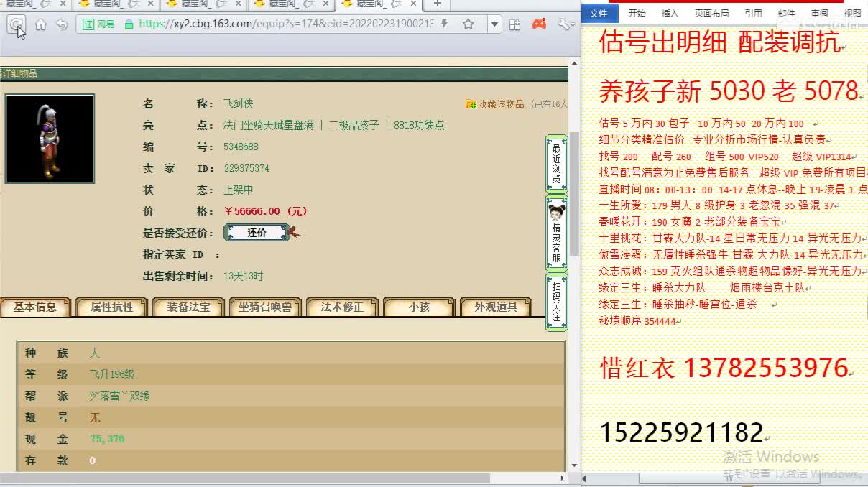The height and width of the screenshot is (487, 868).
Task: Open the 页面布局 ribbon tab in Word
Action: [x=711, y=13]
